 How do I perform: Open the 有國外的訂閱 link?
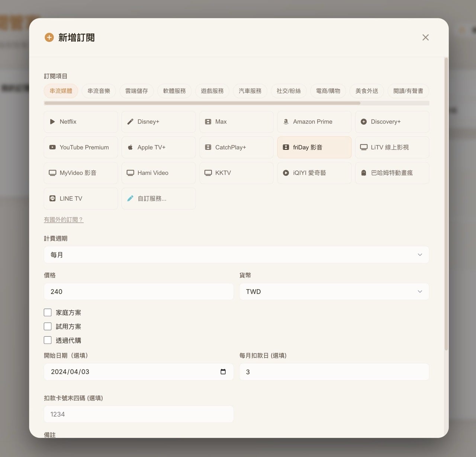pyautogui.click(x=64, y=219)
